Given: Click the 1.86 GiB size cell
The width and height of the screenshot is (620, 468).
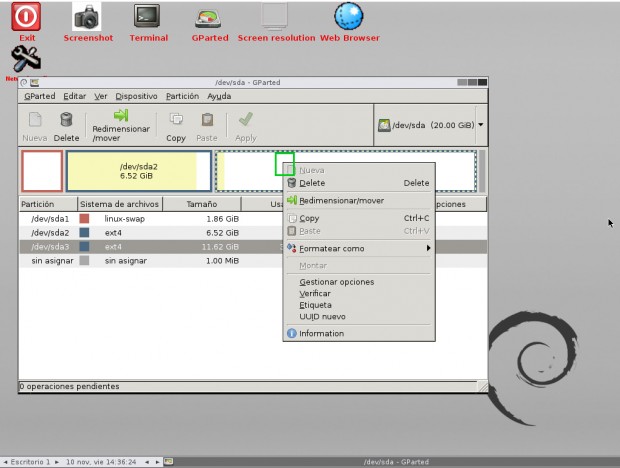Looking at the screenshot, I should click(222, 219).
